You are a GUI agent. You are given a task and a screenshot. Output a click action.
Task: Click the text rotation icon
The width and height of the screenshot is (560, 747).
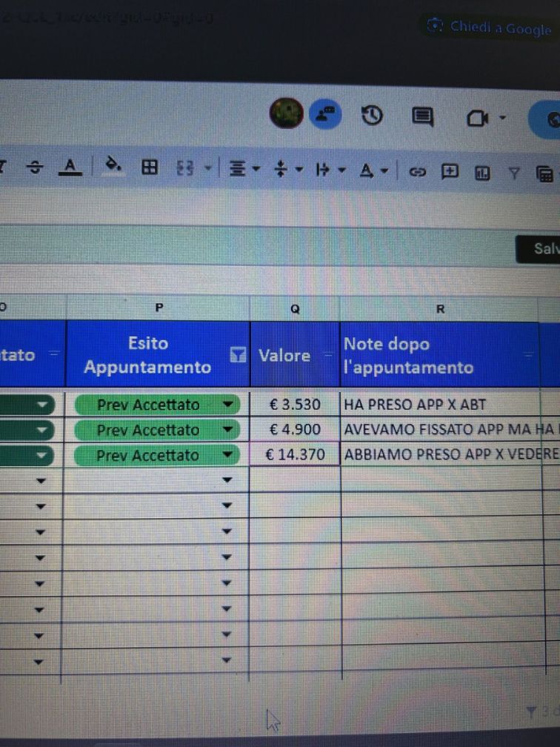click(366, 170)
